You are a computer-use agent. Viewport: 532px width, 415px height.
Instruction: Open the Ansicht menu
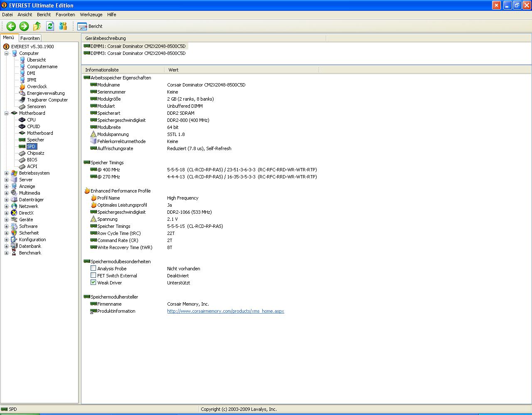[25, 15]
